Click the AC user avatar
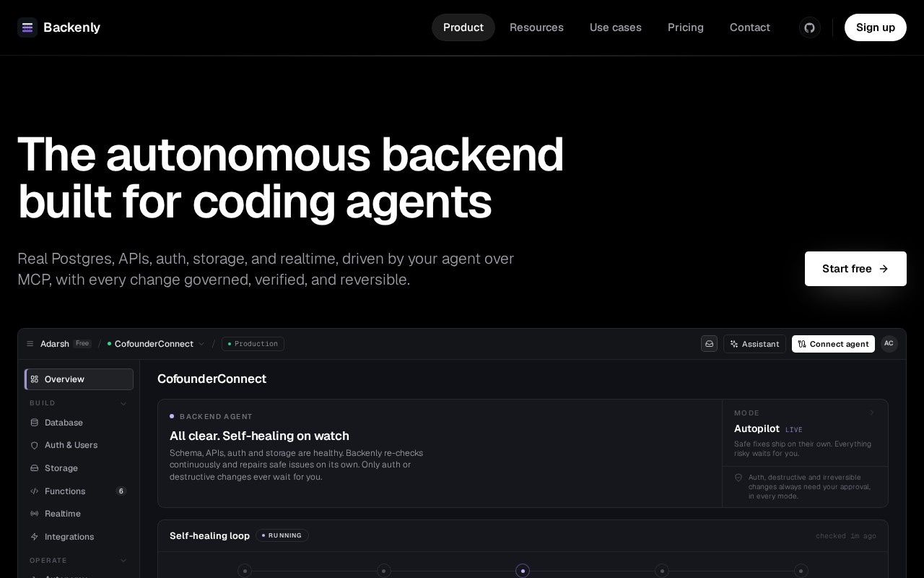Image resolution: width=924 pixels, height=578 pixels. pyautogui.click(x=889, y=344)
